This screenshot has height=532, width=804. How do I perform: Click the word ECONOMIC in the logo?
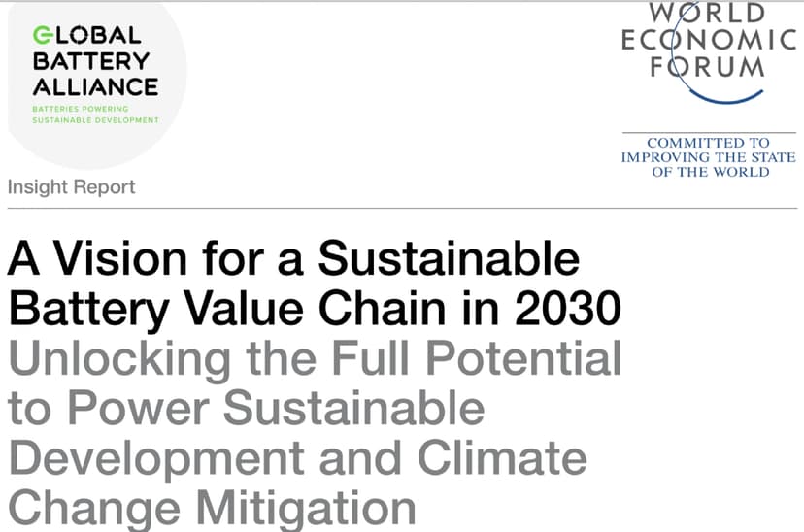[709, 41]
